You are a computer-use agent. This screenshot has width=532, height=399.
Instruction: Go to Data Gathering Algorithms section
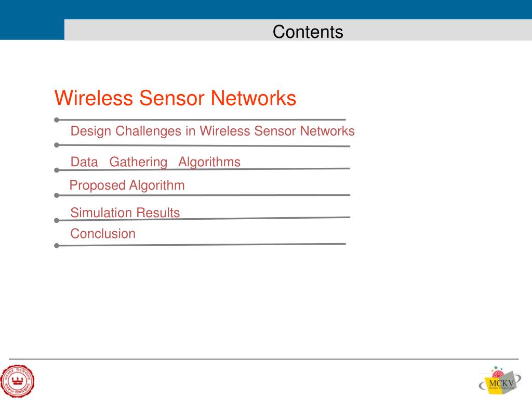tap(155, 162)
